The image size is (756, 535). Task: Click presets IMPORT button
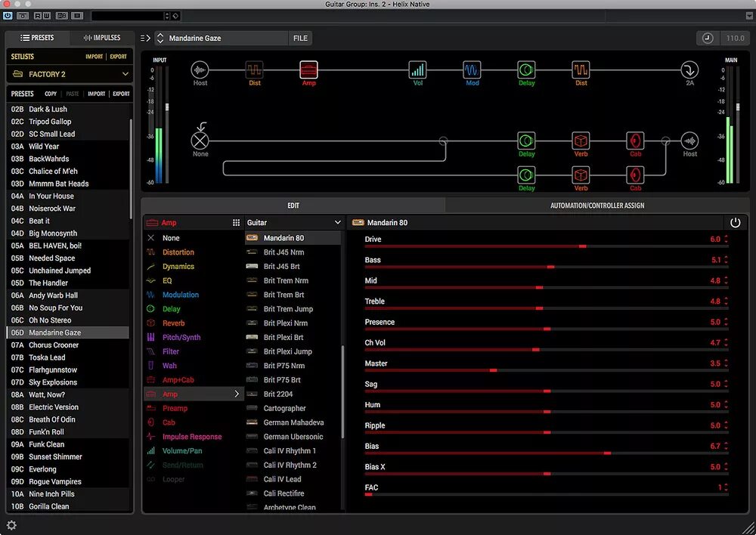[x=97, y=94]
